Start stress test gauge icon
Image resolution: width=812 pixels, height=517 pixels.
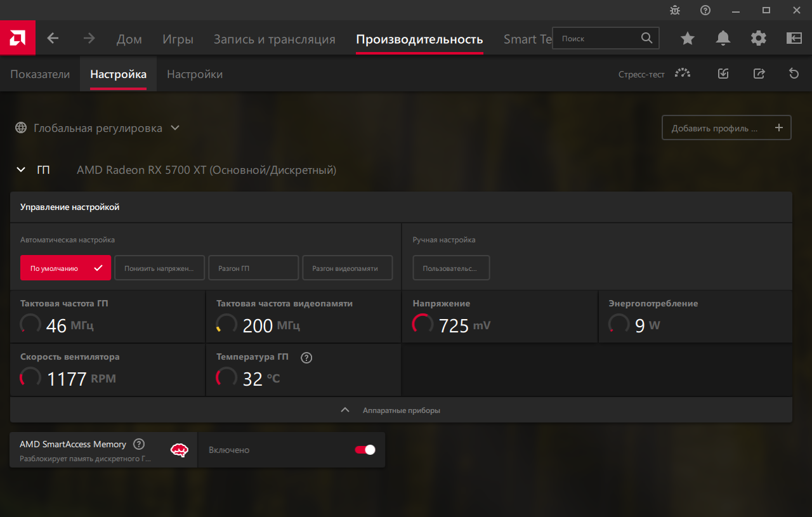click(x=683, y=74)
